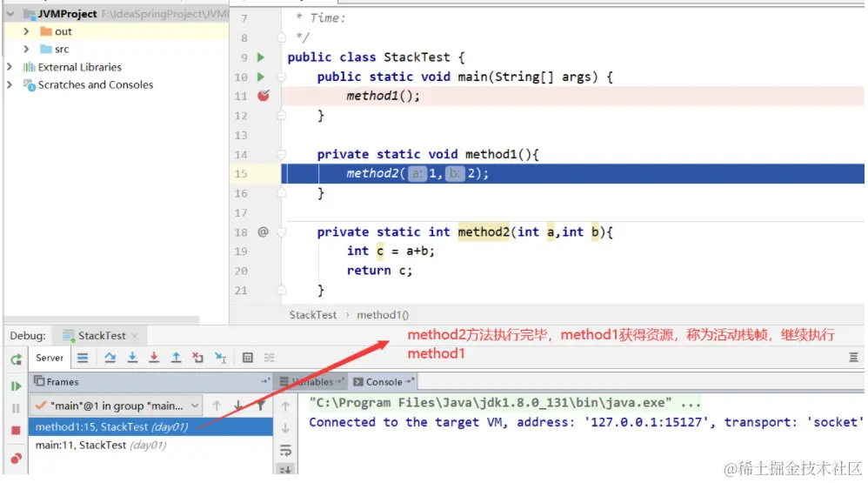Stop the debug session with red square
This screenshot has height=483, width=868.
16,431
